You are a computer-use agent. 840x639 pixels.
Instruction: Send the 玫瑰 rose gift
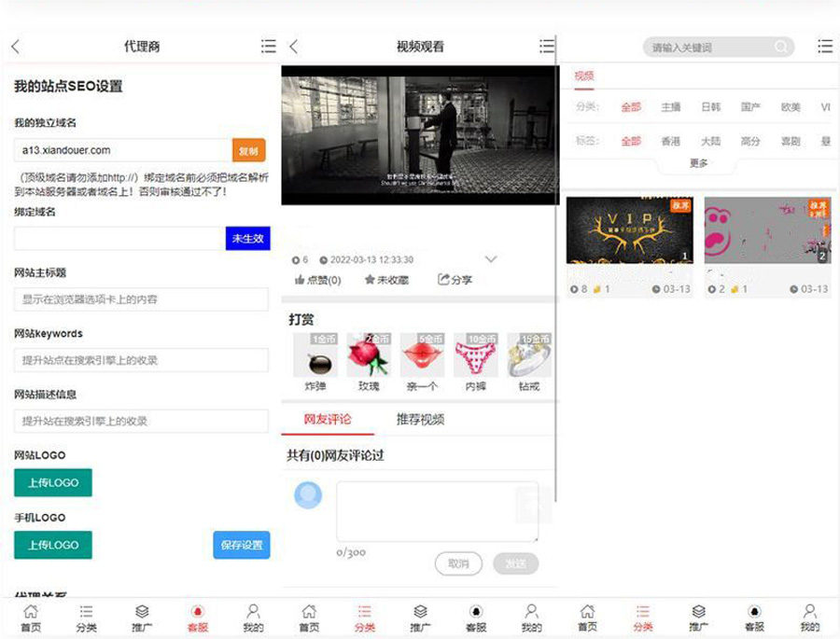[x=369, y=355]
